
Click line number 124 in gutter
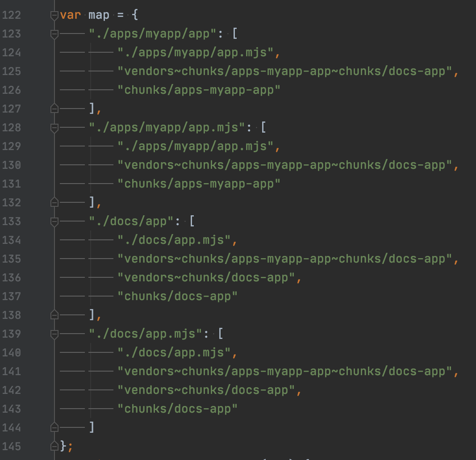click(12, 53)
